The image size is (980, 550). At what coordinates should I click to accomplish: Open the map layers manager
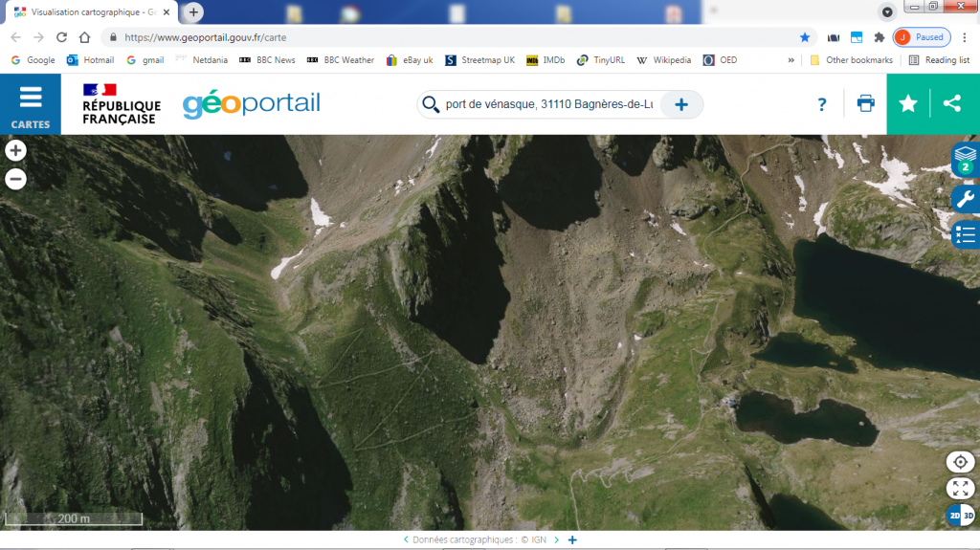click(x=965, y=159)
